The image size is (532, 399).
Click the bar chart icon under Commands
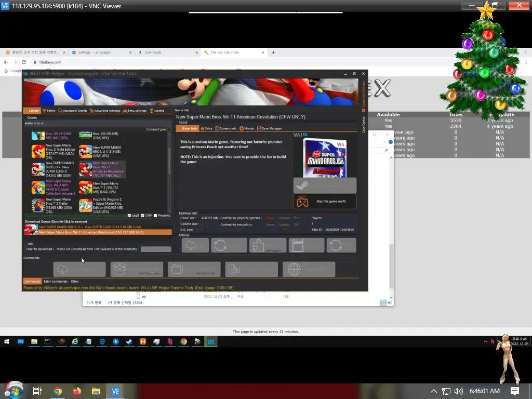pyautogui.click(x=251, y=270)
